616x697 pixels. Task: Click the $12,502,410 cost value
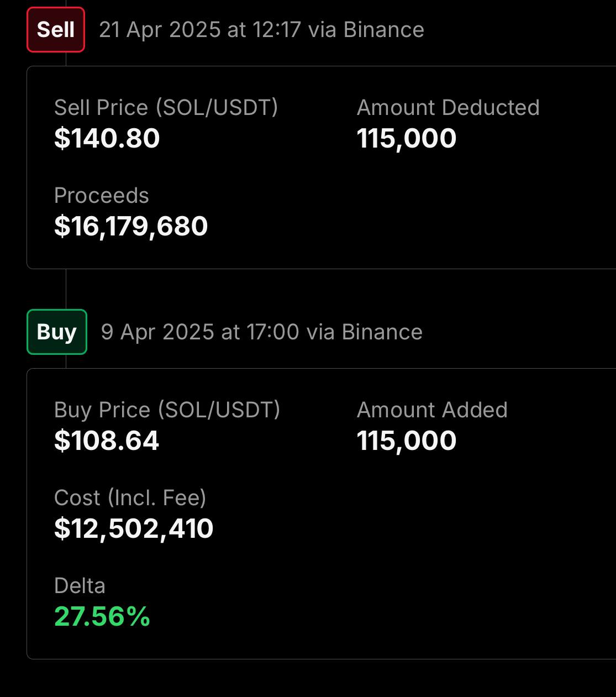(x=134, y=528)
